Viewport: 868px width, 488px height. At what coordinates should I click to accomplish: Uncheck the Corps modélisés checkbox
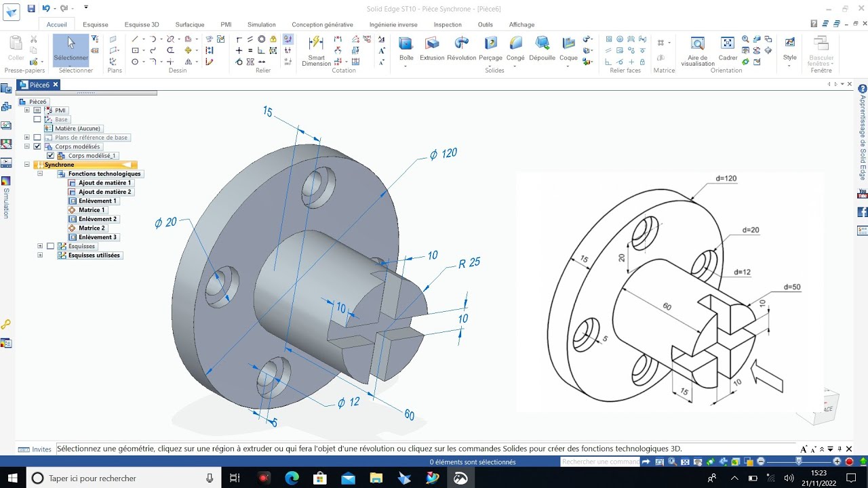pos(37,146)
